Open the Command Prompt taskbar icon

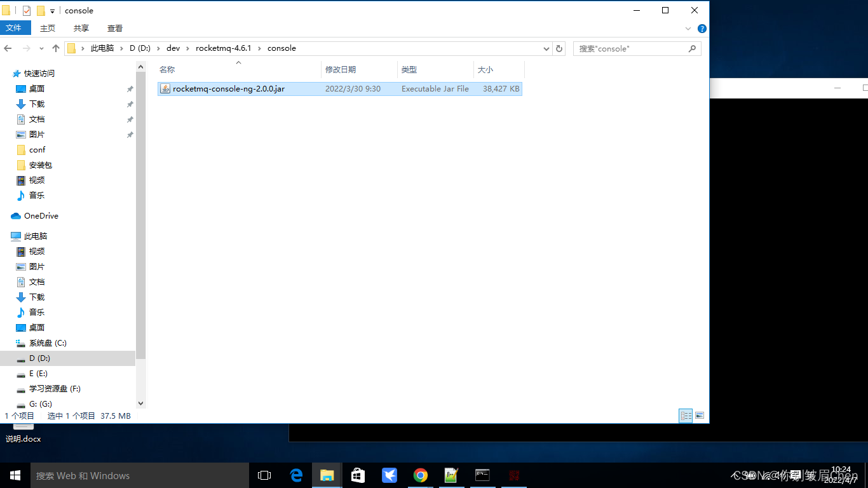pos(482,475)
